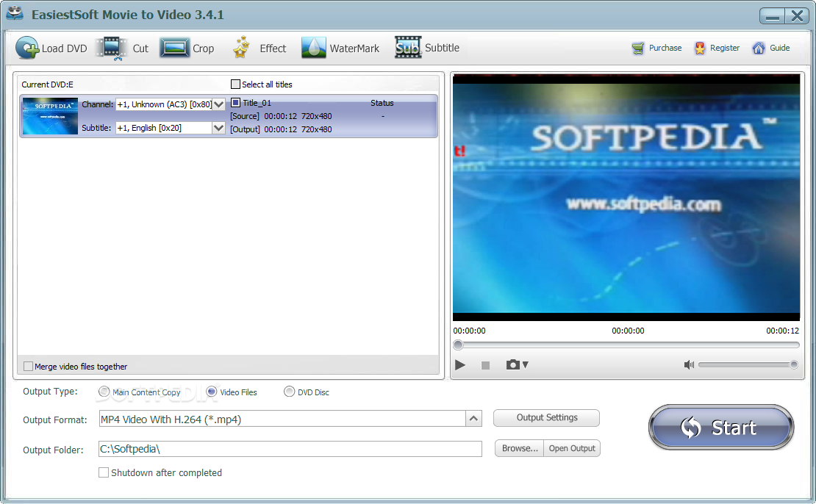The width and height of the screenshot is (816, 504).
Task: Click the '[Output] 00:00:12 720x480' text
Action: point(281,129)
